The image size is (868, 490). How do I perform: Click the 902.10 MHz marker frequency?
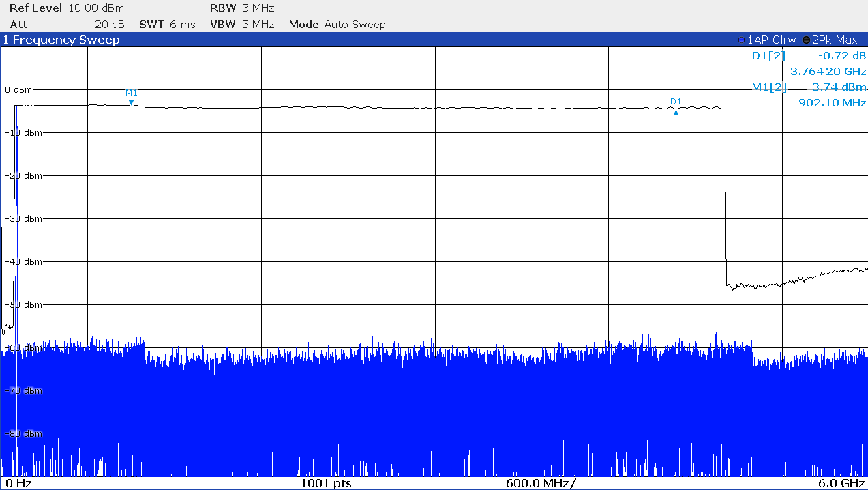[x=832, y=102]
